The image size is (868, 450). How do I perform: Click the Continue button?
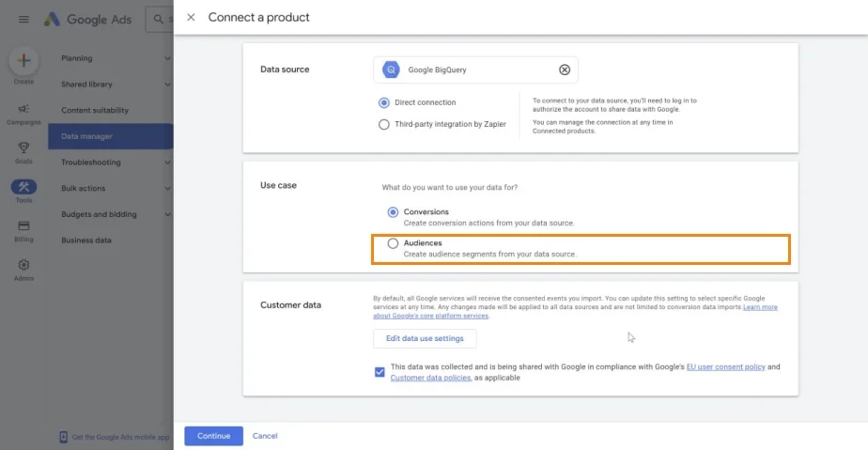click(x=213, y=436)
